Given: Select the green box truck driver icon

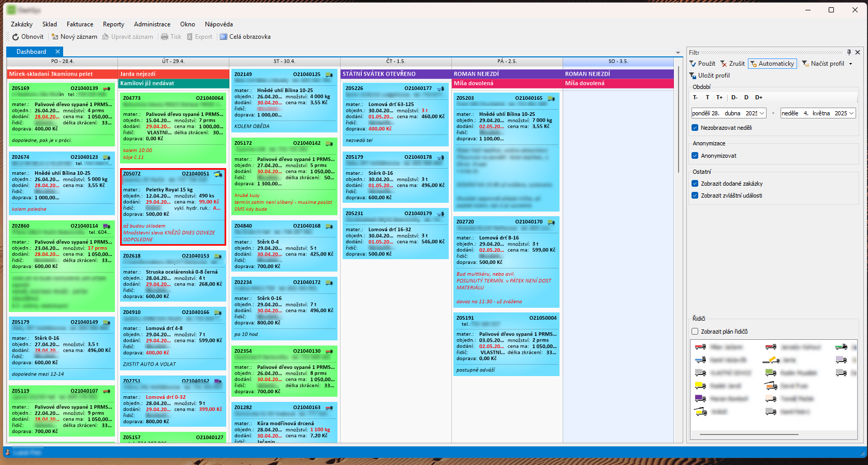Looking at the screenshot, I should (771, 372).
